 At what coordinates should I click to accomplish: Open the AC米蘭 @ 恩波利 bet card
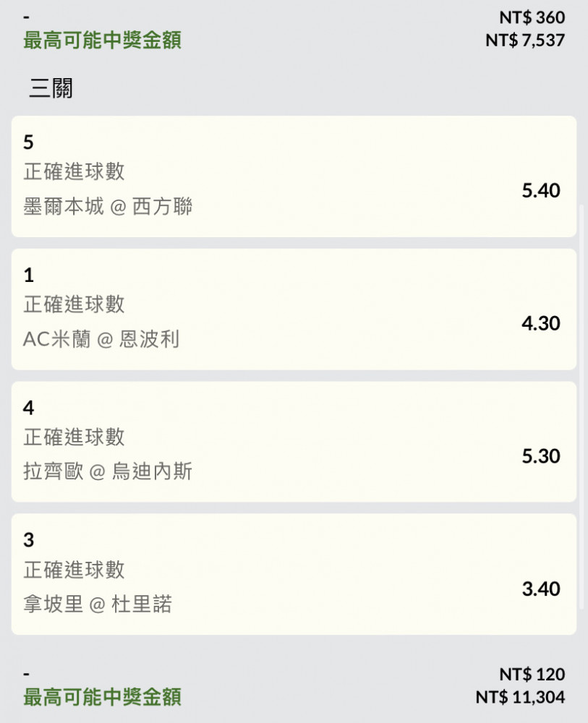pyautogui.click(x=294, y=309)
